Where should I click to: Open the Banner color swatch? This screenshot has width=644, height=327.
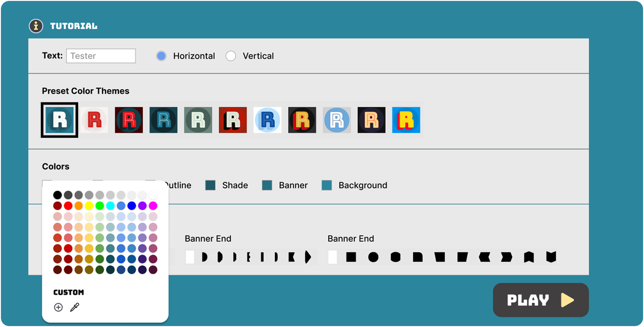(x=267, y=185)
